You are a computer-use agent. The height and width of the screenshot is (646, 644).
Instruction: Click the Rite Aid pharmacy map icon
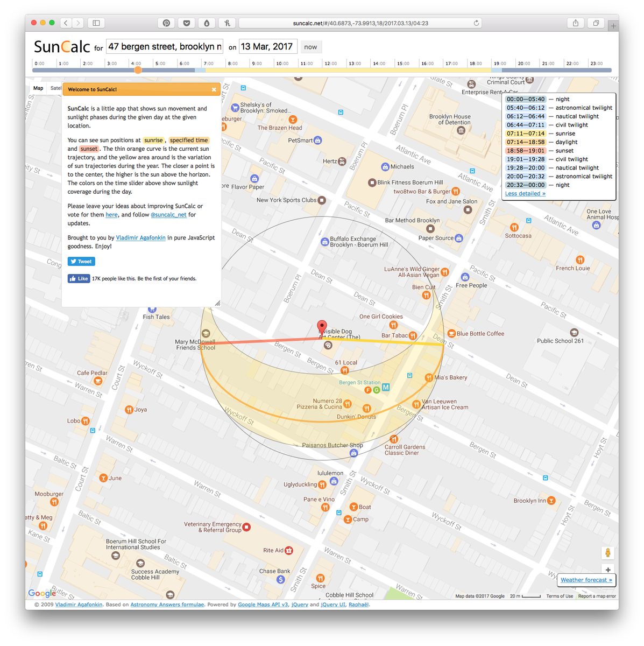click(x=289, y=550)
